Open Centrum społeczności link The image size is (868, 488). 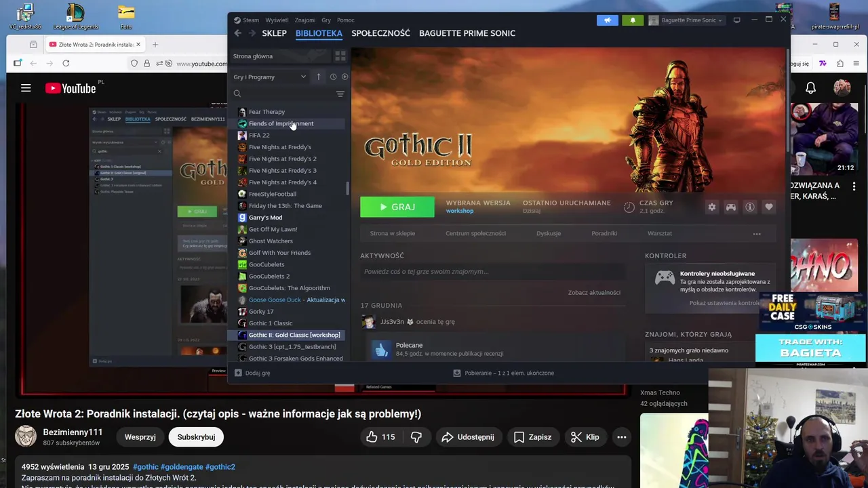[x=475, y=233]
